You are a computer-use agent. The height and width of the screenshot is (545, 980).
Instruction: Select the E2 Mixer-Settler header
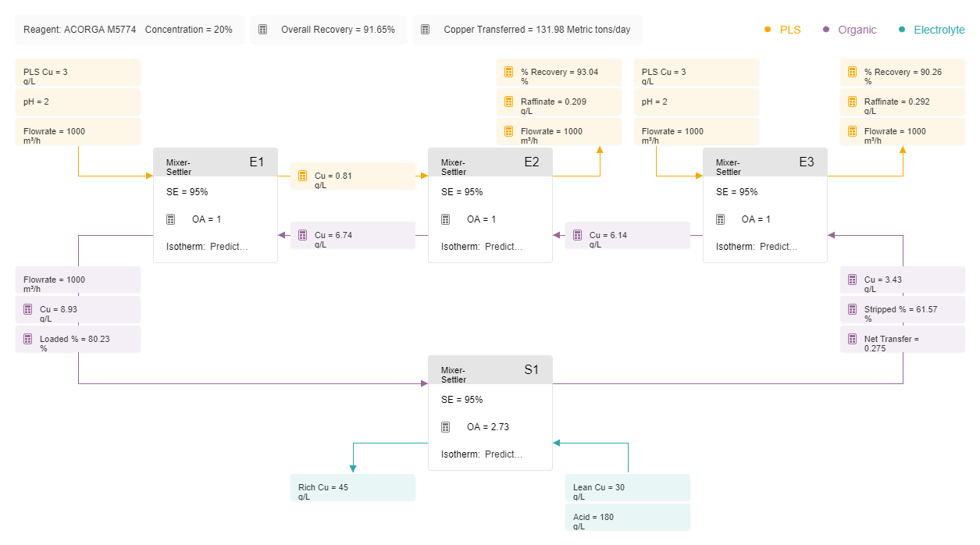490,162
